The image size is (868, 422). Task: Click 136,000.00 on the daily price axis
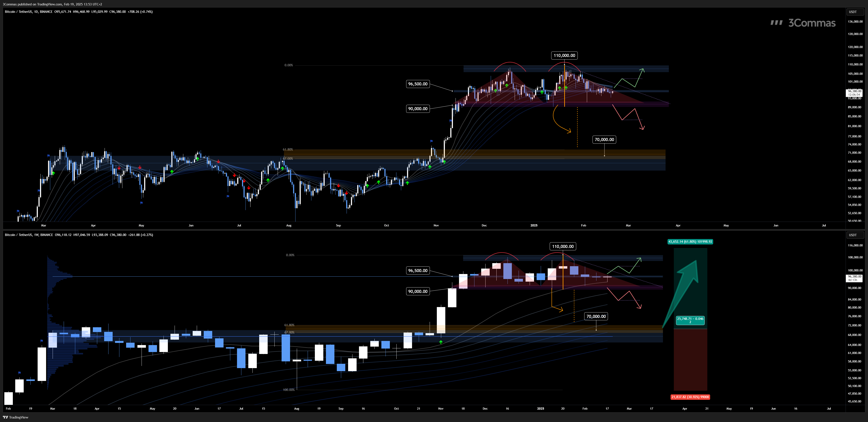click(x=855, y=22)
